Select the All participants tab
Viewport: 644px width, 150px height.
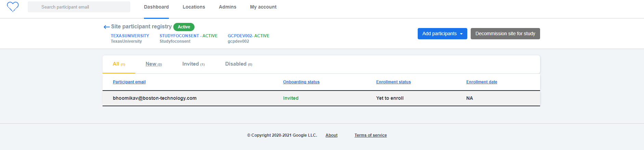[119, 64]
